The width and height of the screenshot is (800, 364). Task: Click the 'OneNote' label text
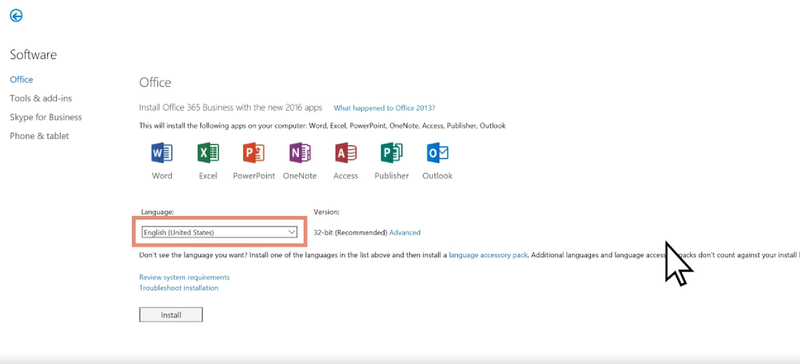299,176
